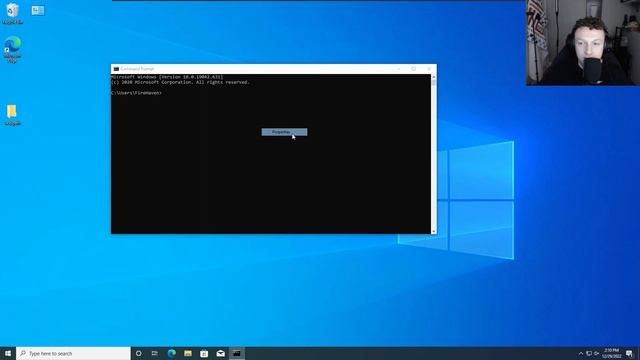Click the C:\Users prompt line
Screen dimensions: 640x360
[136, 93]
